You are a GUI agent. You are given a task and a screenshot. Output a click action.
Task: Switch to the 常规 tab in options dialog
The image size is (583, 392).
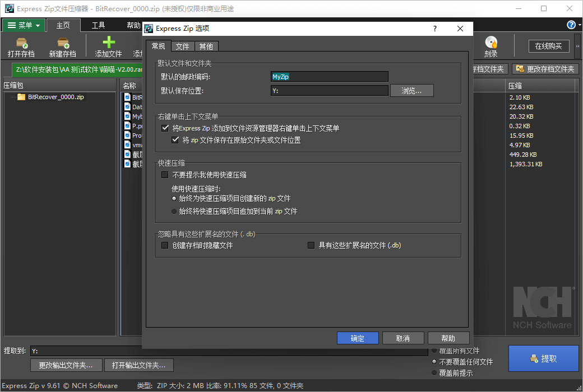click(159, 46)
